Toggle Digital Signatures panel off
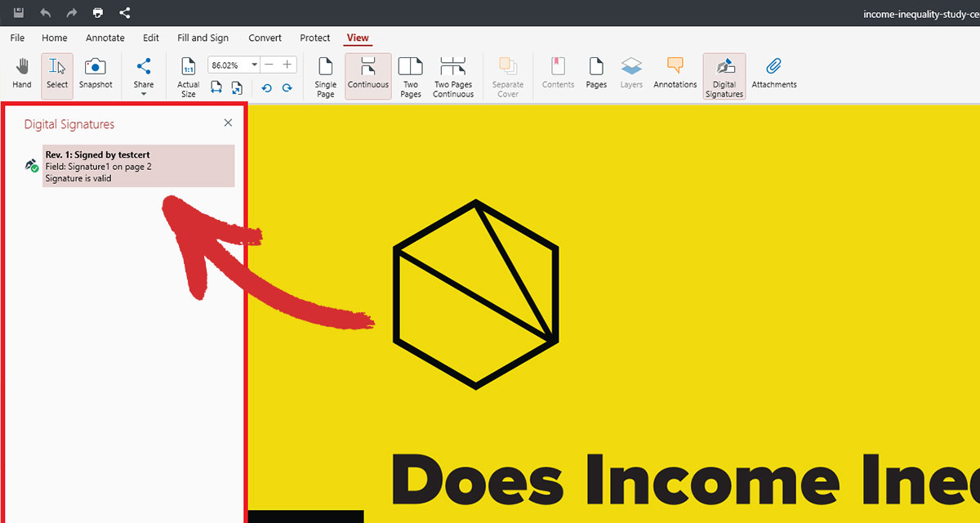Image resolution: width=980 pixels, height=523 pixels. pos(724,75)
